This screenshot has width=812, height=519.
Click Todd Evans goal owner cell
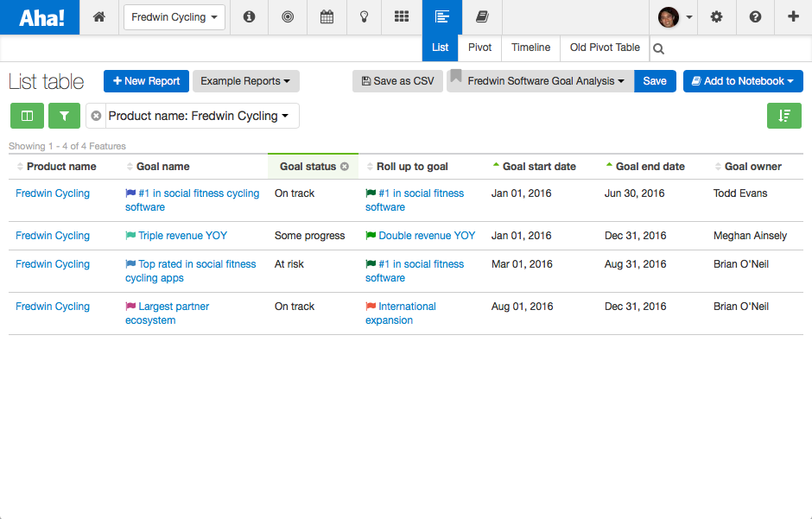click(x=740, y=193)
